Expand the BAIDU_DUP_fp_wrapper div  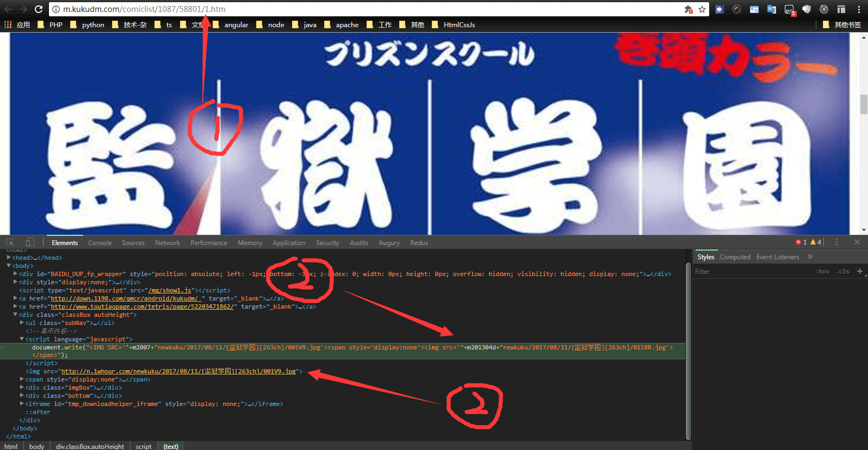15,274
